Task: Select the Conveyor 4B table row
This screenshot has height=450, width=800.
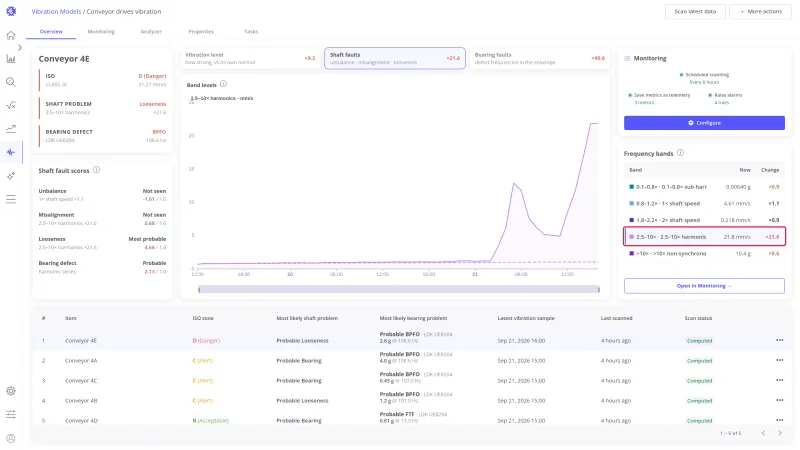Action: tap(412, 401)
